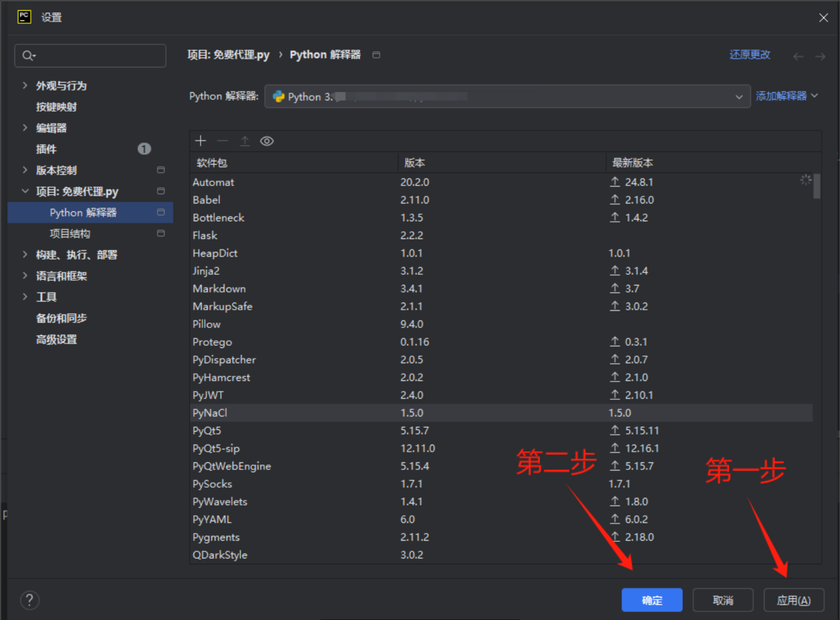Sort by the 软件包 column header

click(x=294, y=162)
